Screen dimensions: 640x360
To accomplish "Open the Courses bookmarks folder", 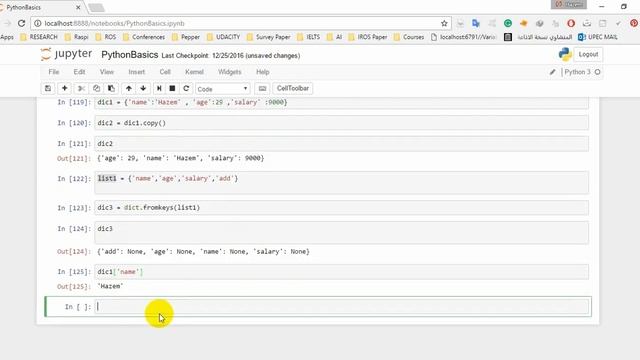I will (x=409, y=37).
